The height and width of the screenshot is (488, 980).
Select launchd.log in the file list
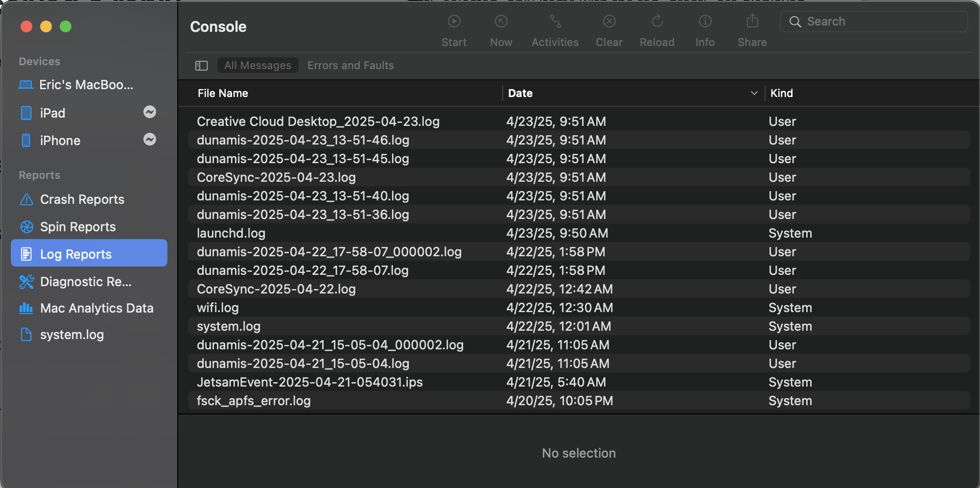[231, 233]
